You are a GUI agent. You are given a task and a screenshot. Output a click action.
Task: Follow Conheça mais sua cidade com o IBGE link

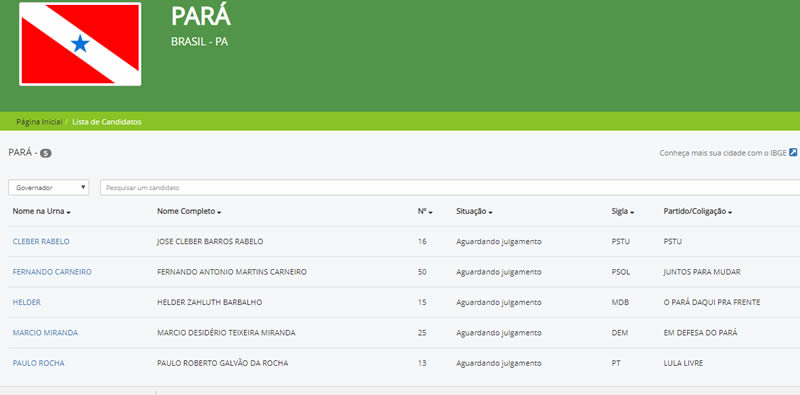pos(723,153)
